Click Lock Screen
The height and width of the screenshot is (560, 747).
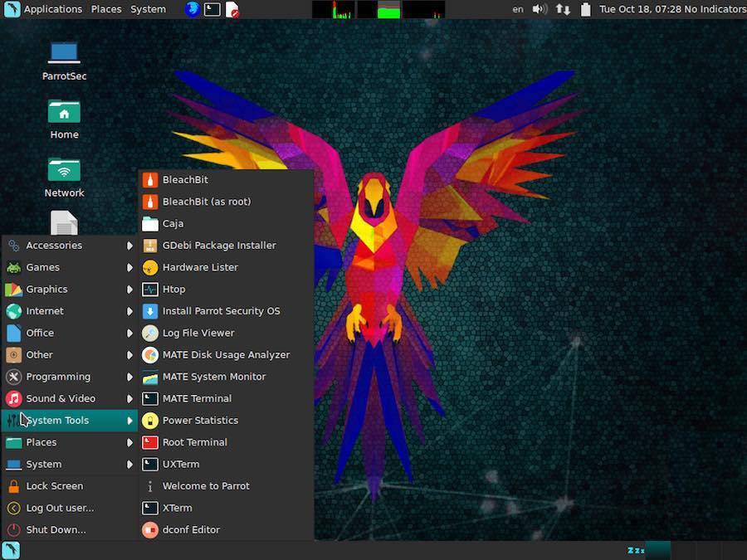point(70,487)
